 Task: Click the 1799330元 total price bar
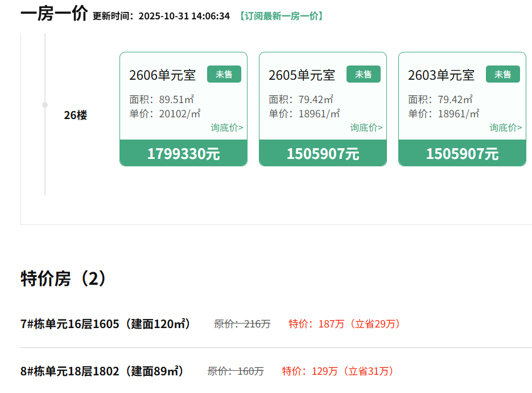[183, 153]
